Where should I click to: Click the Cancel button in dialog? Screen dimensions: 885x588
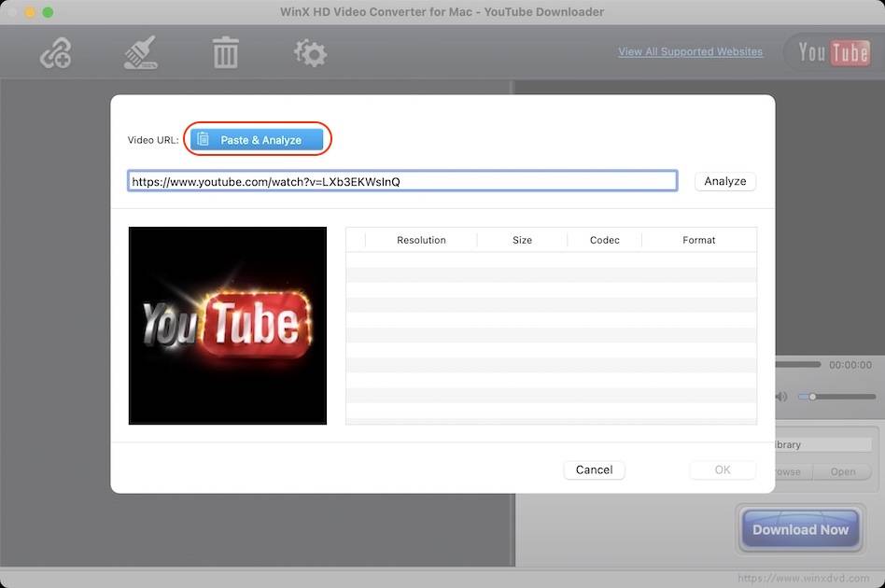click(594, 469)
